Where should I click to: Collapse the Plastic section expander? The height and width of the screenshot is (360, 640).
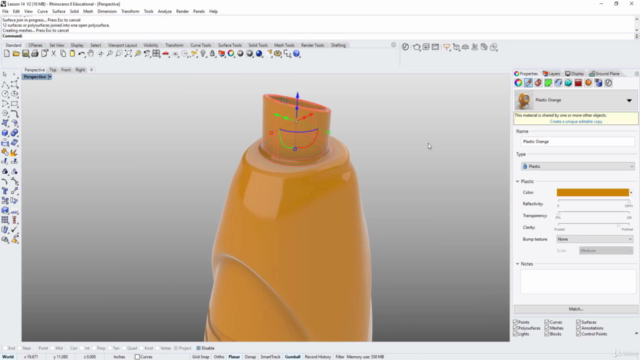tap(518, 181)
